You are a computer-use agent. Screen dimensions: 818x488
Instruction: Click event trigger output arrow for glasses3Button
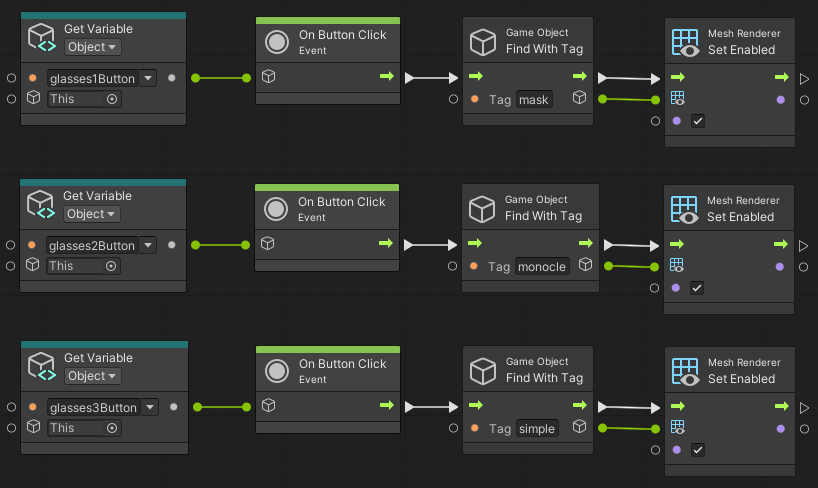point(387,406)
